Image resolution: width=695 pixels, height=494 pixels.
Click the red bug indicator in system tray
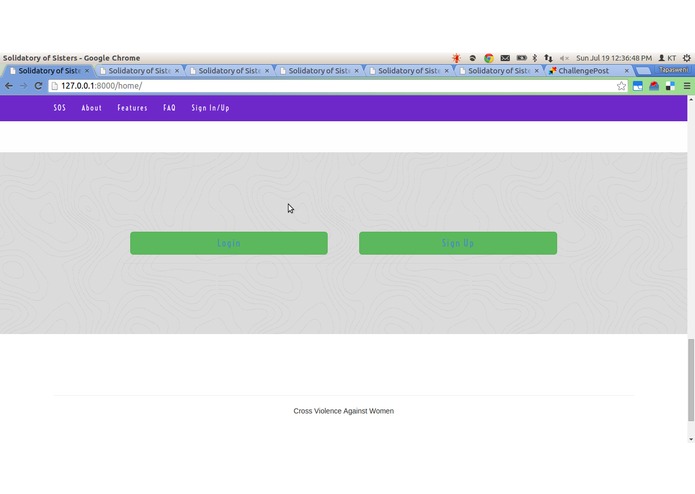click(456, 58)
